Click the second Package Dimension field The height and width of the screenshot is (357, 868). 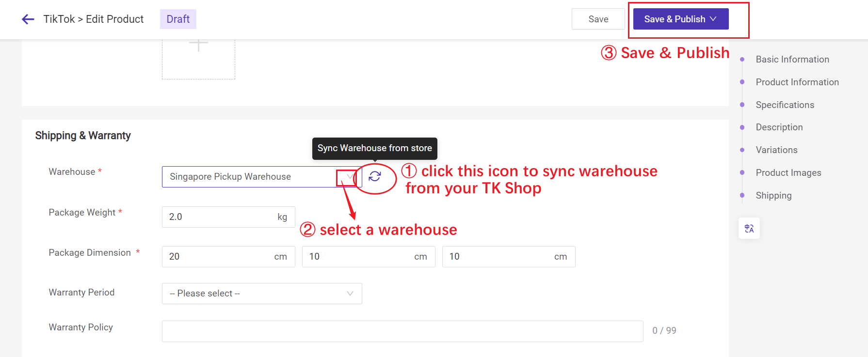[x=369, y=257]
